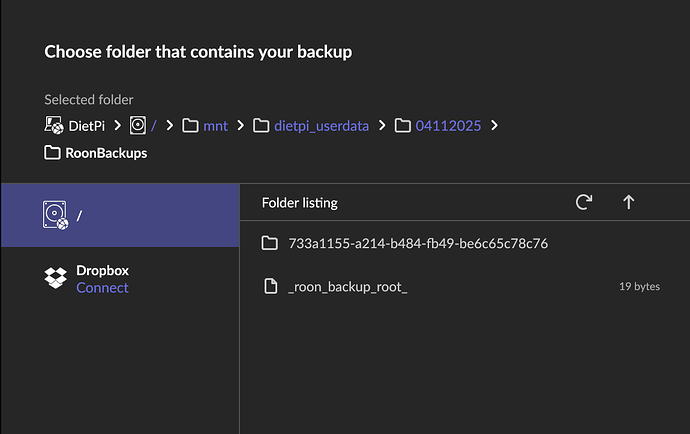Click the DietPi device icon in breadcrumb
This screenshot has width=690, height=434.
(x=54, y=126)
